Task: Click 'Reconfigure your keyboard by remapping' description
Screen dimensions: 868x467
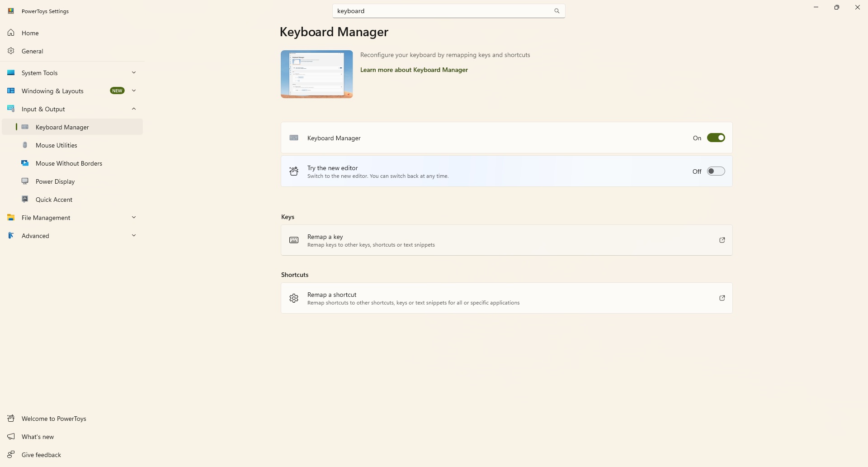Action: click(445, 55)
